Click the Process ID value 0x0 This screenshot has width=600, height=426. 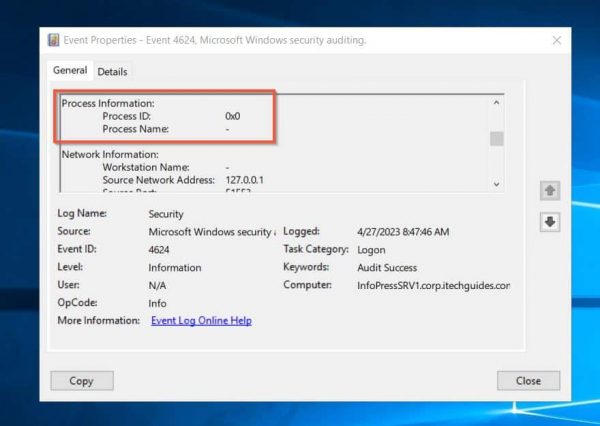click(233, 116)
